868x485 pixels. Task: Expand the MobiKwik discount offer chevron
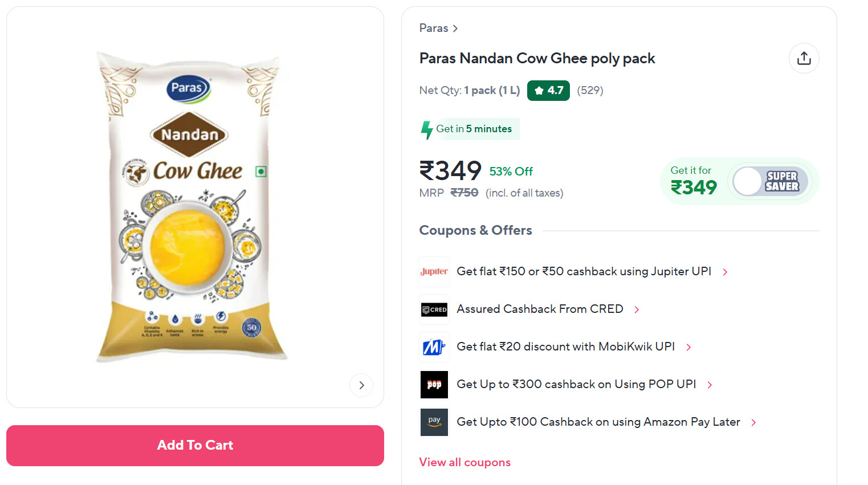688,348
